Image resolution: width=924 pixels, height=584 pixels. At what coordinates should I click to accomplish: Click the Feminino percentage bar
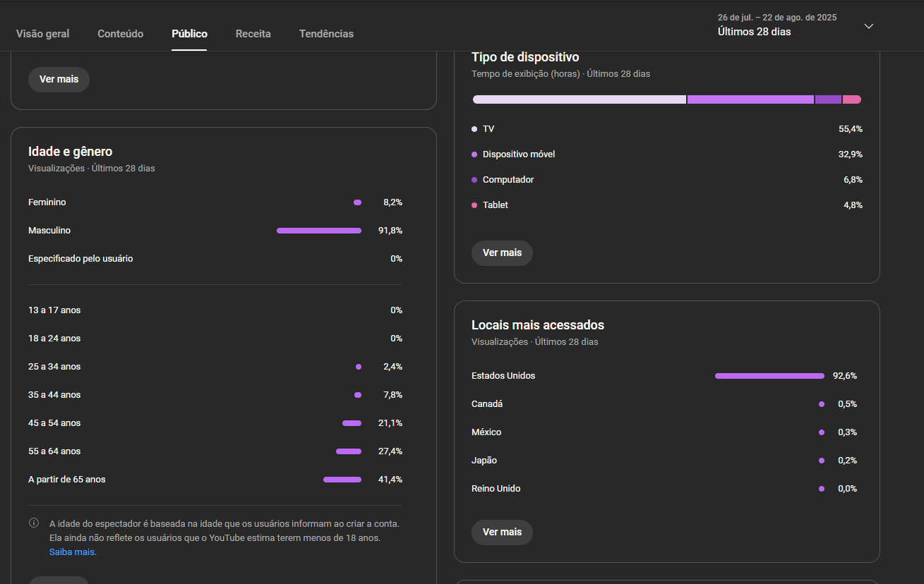[x=357, y=202]
